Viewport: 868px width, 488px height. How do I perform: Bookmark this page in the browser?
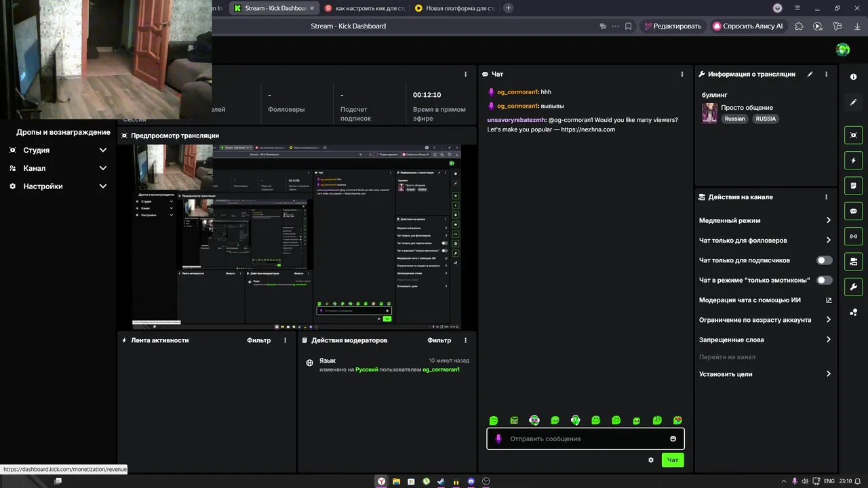click(629, 26)
